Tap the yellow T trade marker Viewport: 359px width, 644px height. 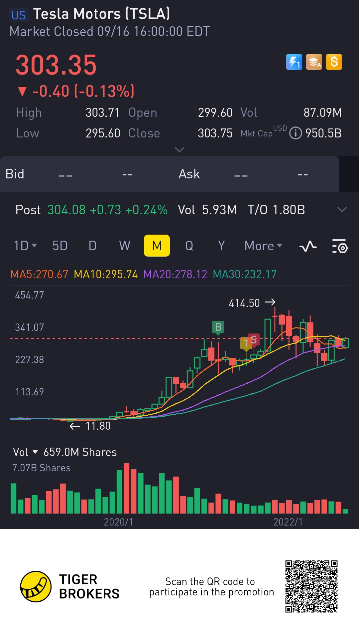[245, 343]
